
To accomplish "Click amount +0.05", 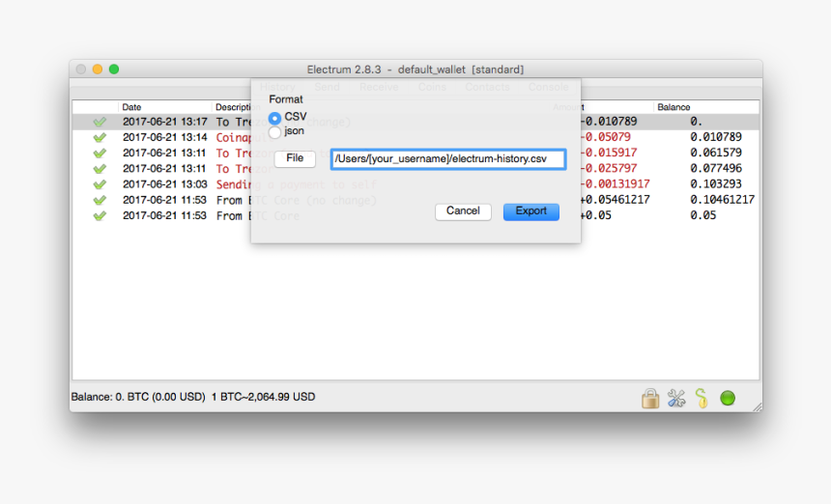I will (x=595, y=215).
